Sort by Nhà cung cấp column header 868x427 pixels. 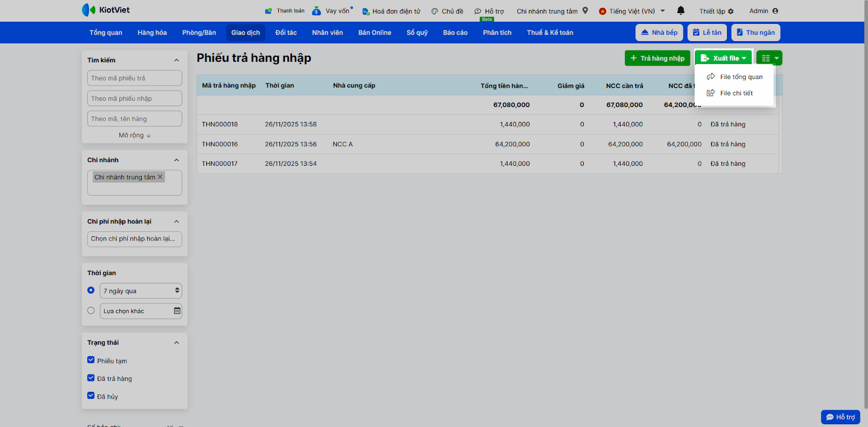tap(354, 86)
